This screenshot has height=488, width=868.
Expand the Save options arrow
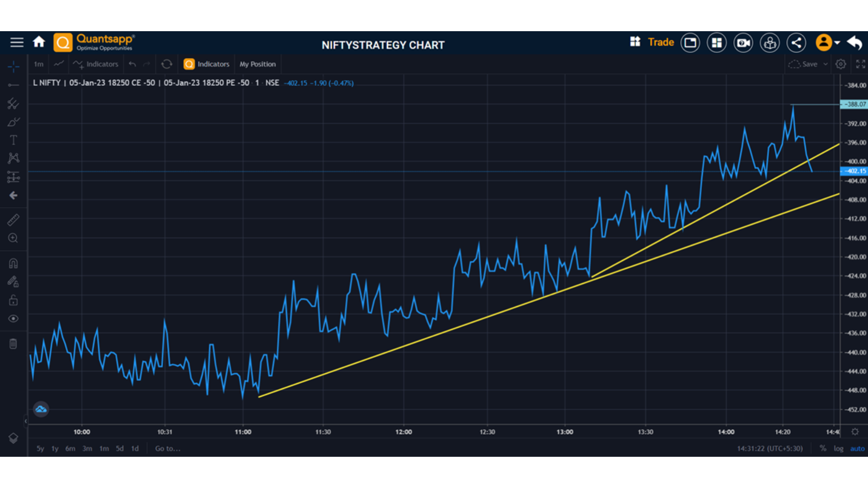826,64
